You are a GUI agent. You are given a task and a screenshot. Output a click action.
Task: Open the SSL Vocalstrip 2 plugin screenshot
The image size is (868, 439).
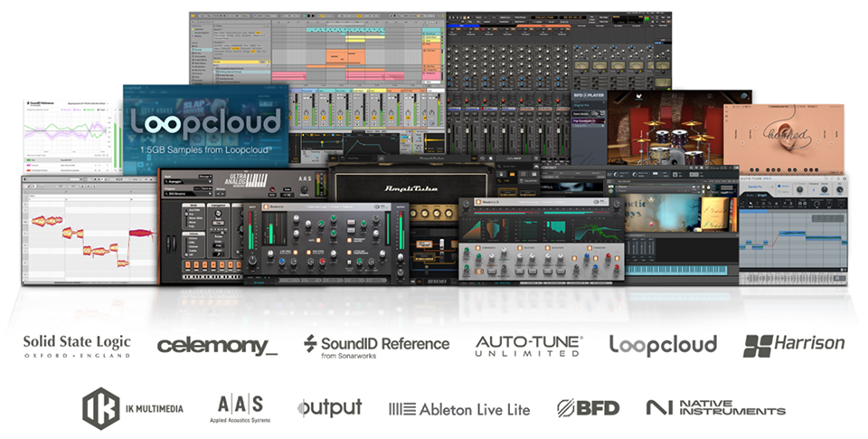click(542, 241)
